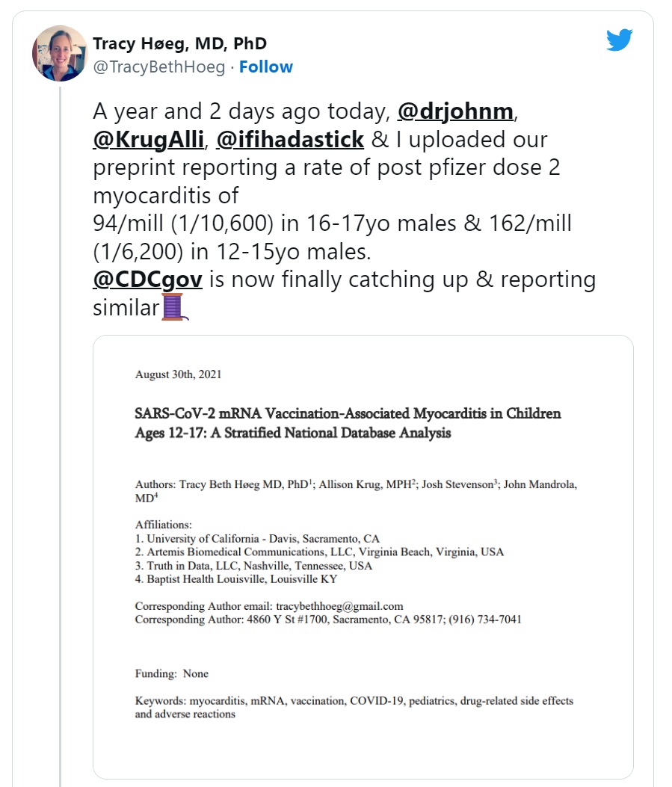Image resolution: width=672 pixels, height=787 pixels.
Task: Click the Authors line in the preprint image
Action: point(356,491)
